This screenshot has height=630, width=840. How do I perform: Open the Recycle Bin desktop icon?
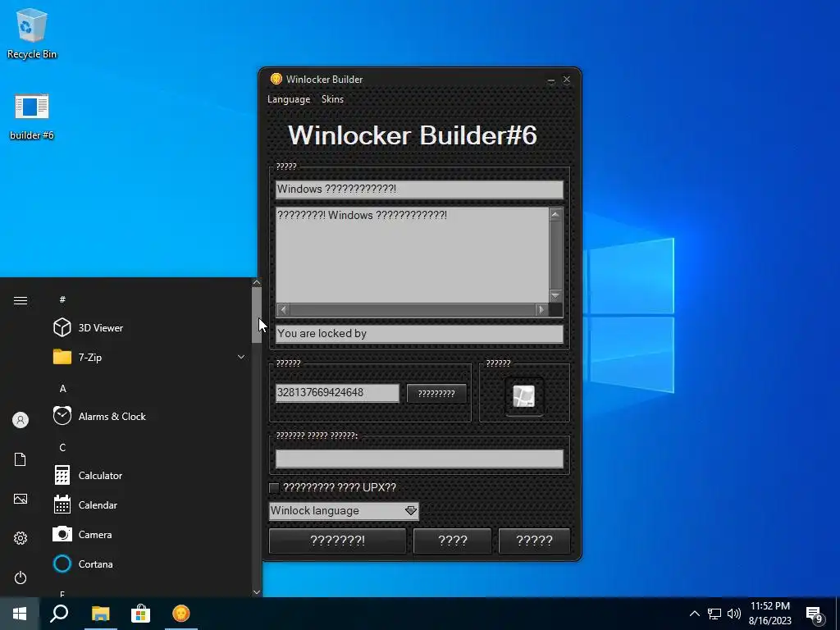point(32,33)
